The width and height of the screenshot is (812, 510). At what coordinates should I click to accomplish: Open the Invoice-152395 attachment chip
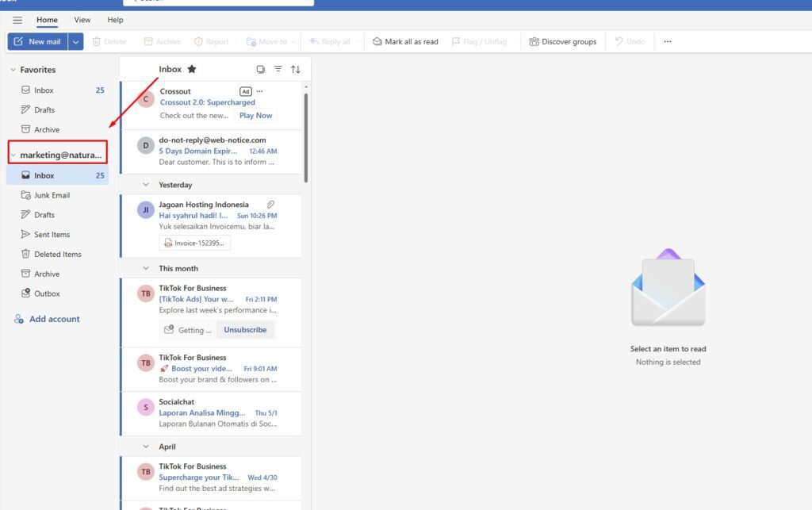195,243
